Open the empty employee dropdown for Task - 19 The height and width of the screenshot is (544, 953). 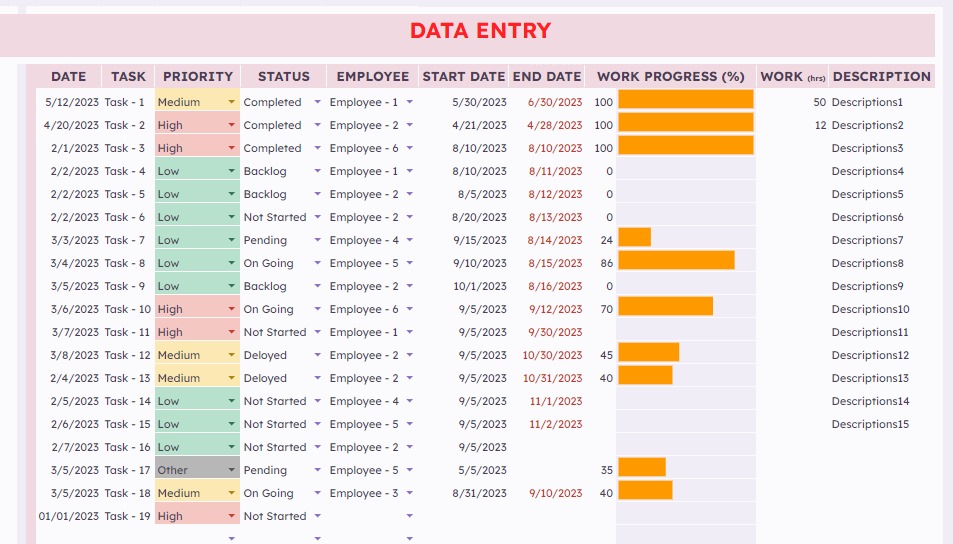point(409,516)
